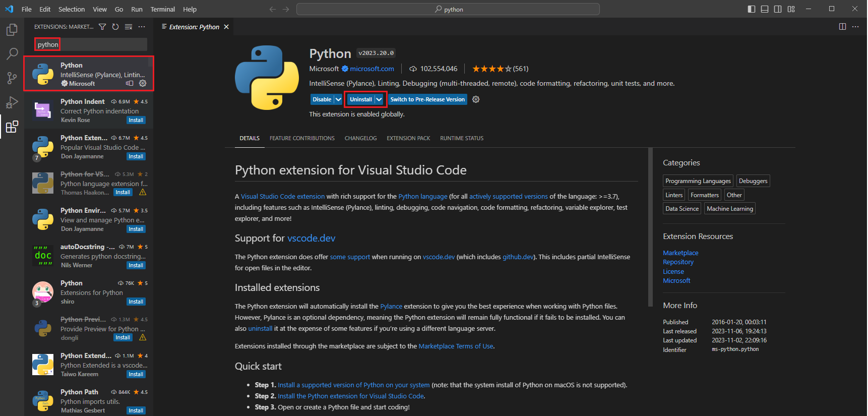Go forward with navigation arrow
The image size is (868, 416).
click(286, 9)
